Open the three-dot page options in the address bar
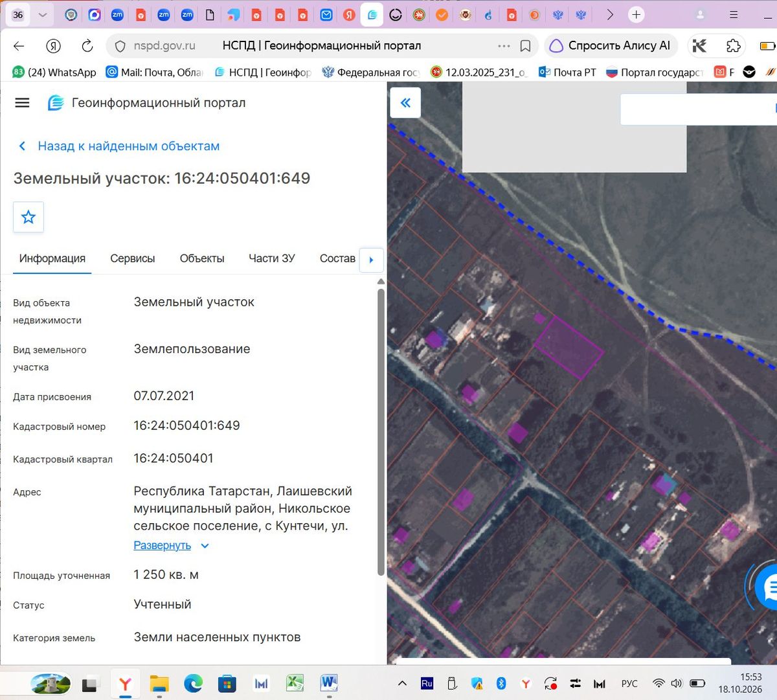The image size is (777, 700). coord(504,46)
